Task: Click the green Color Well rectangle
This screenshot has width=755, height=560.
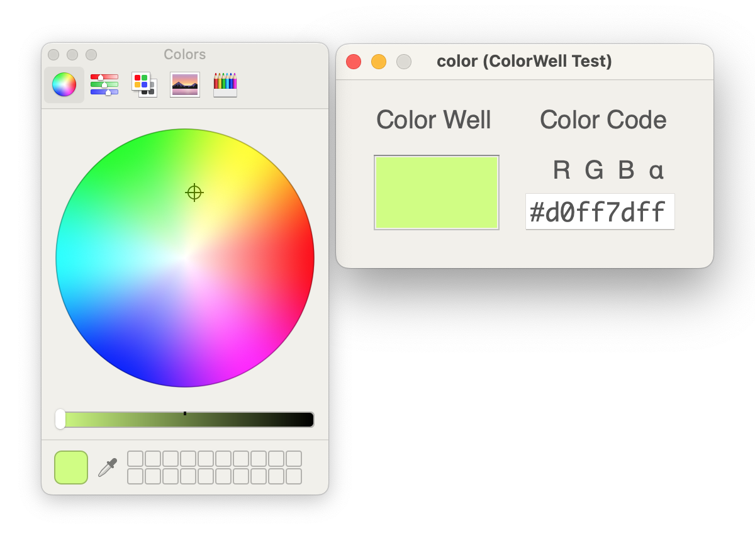Action: (x=437, y=193)
